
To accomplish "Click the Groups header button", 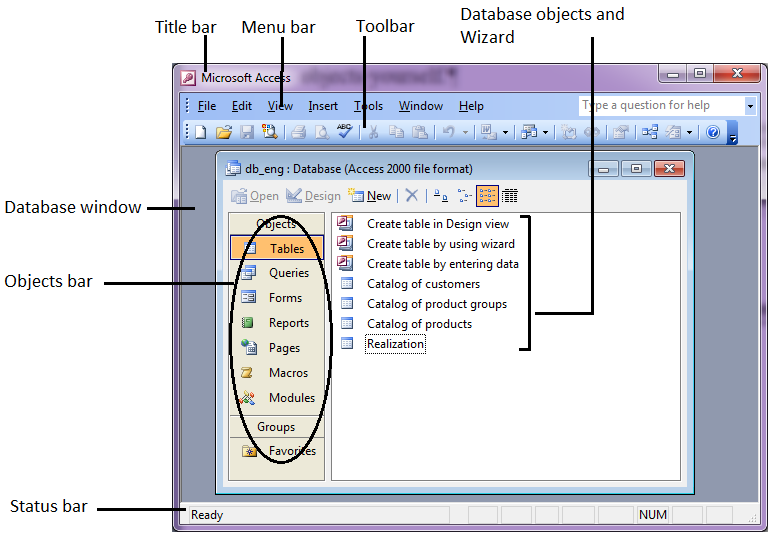I will click(x=276, y=427).
